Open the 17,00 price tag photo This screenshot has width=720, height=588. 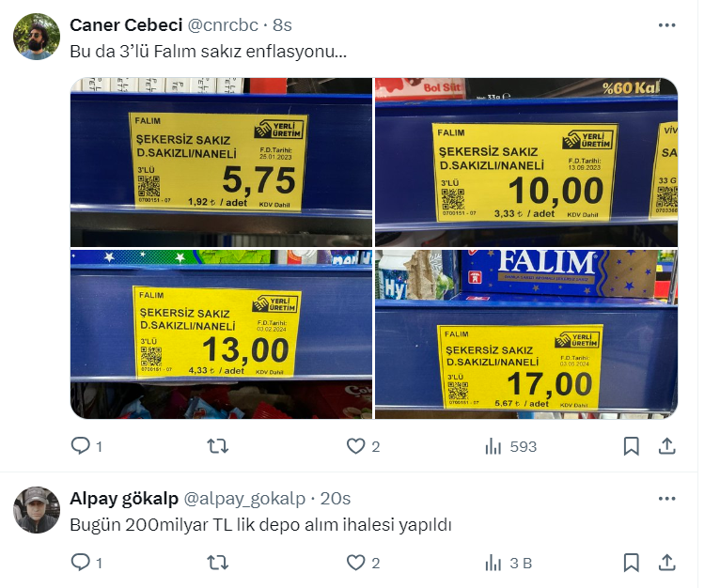526,334
